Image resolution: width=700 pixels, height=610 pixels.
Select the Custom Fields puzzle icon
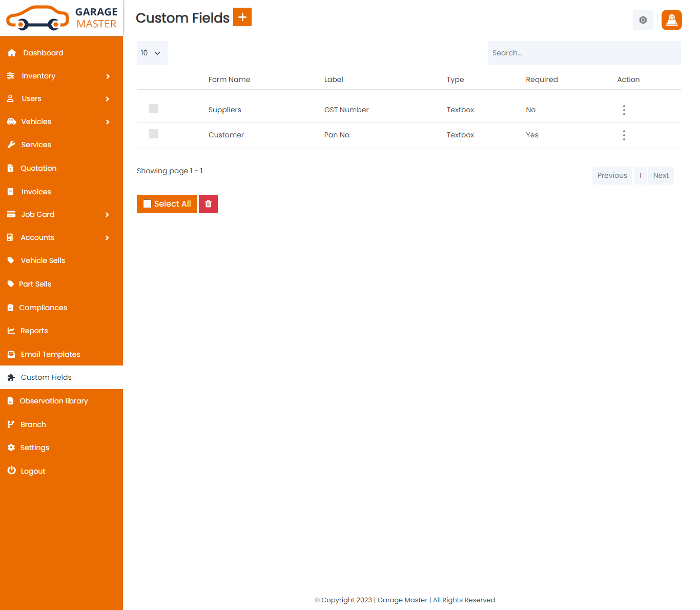point(11,377)
